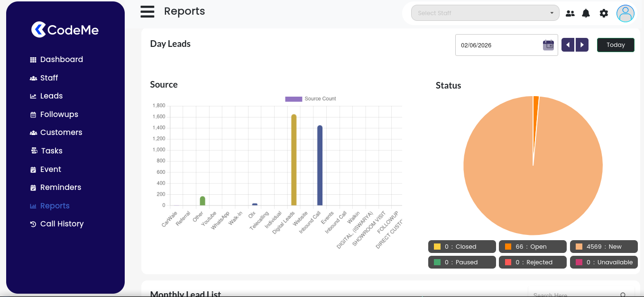
Task: Click the users group icon in header
Action: click(570, 13)
